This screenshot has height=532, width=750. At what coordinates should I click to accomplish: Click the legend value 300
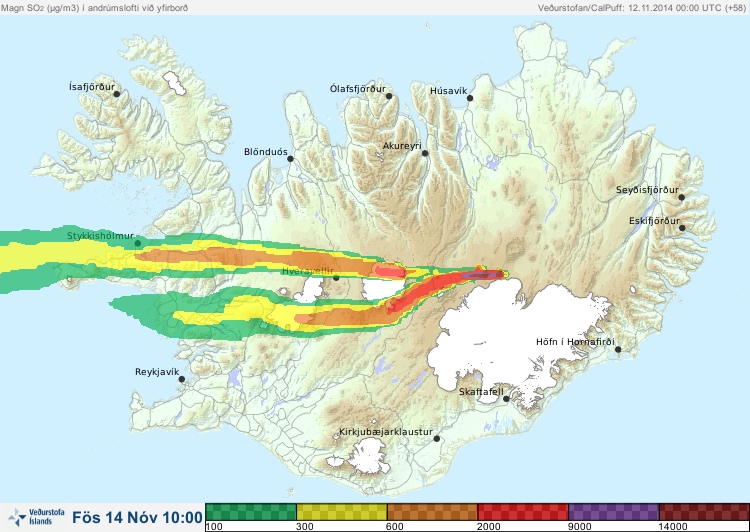305,527
